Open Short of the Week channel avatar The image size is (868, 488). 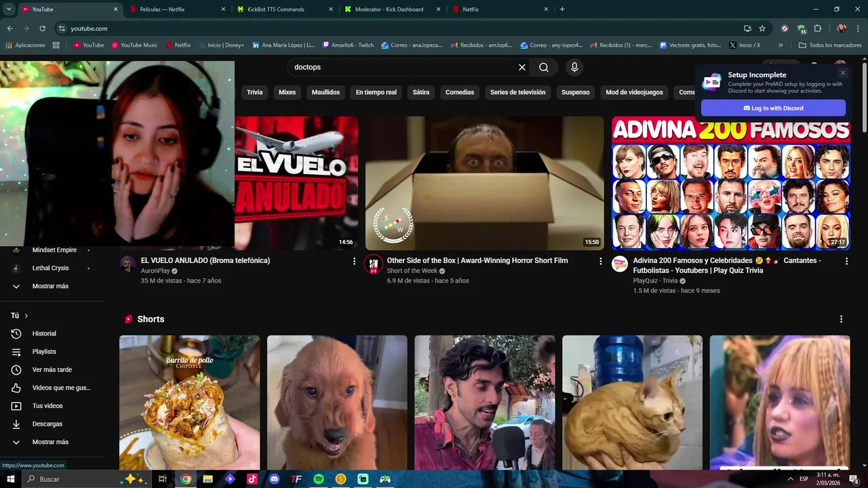click(x=374, y=264)
